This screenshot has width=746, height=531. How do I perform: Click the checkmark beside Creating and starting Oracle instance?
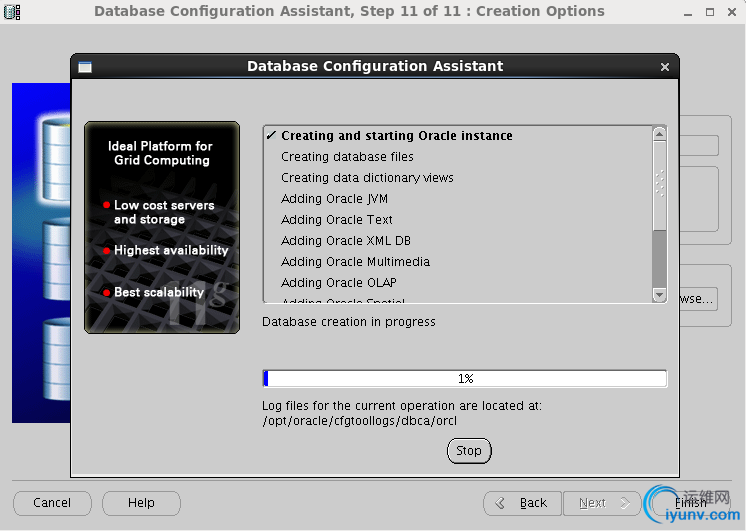(x=271, y=135)
